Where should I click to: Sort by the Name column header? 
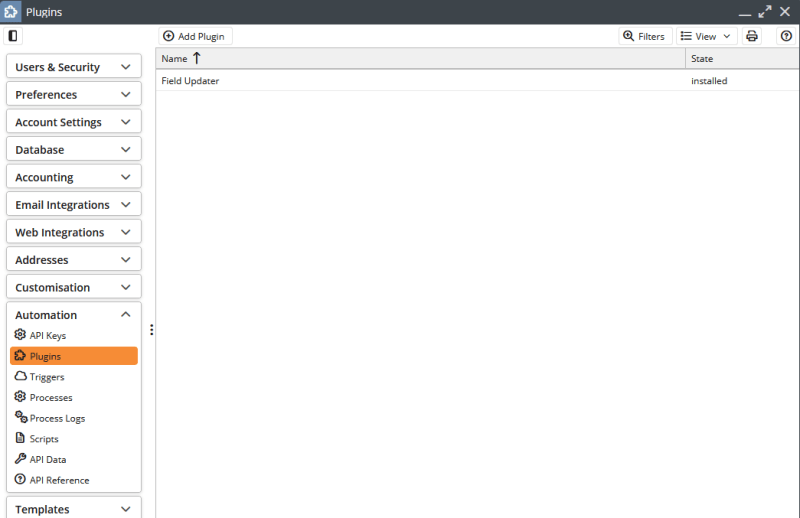(174, 59)
